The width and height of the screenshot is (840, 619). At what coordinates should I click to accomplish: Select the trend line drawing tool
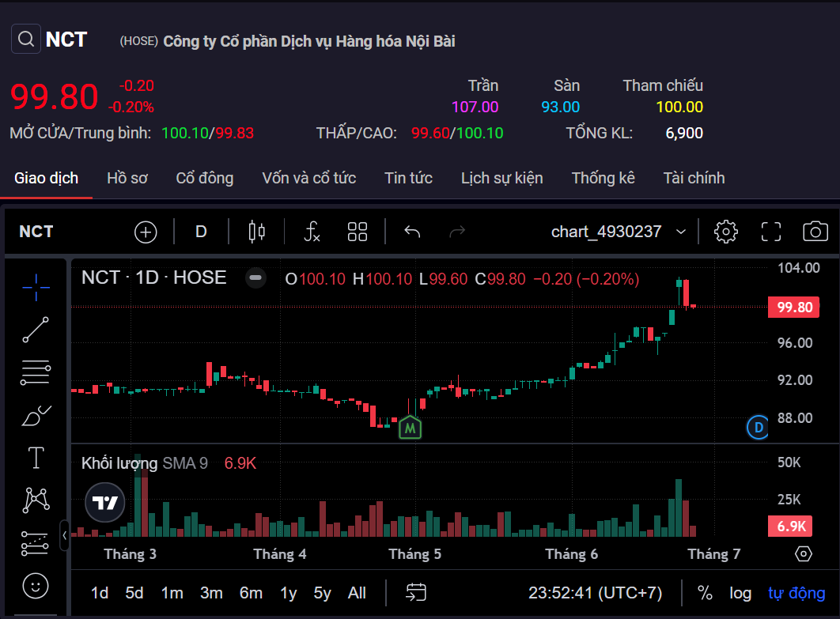point(35,330)
